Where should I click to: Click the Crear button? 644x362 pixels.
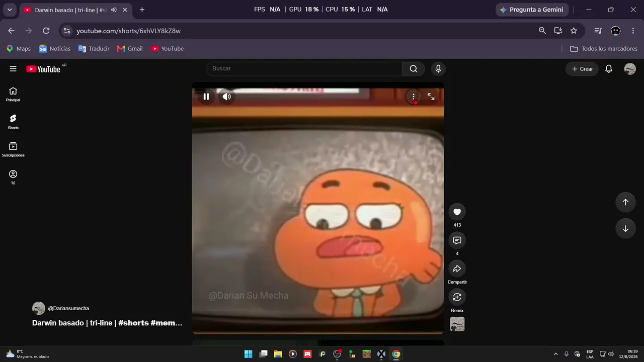[582, 69]
